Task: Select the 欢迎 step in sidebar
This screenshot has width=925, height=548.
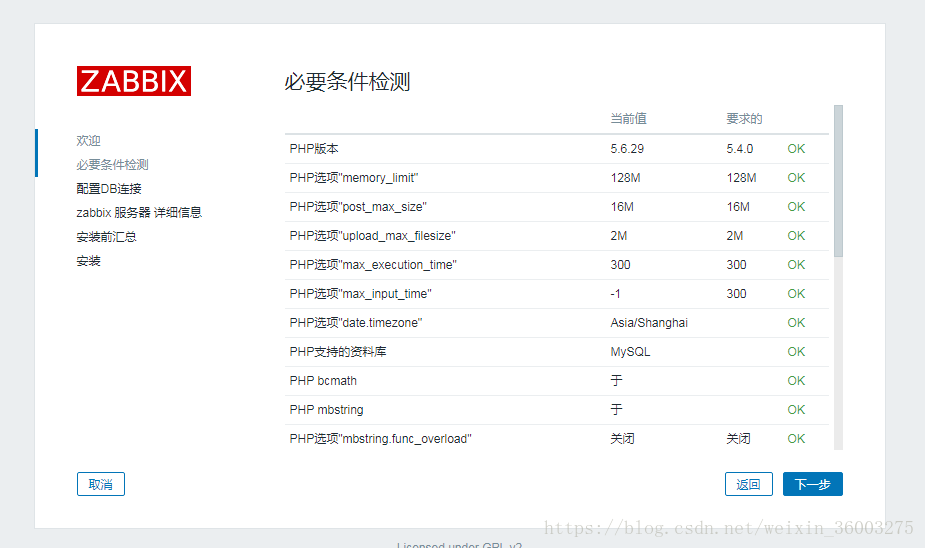Action: pos(88,140)
